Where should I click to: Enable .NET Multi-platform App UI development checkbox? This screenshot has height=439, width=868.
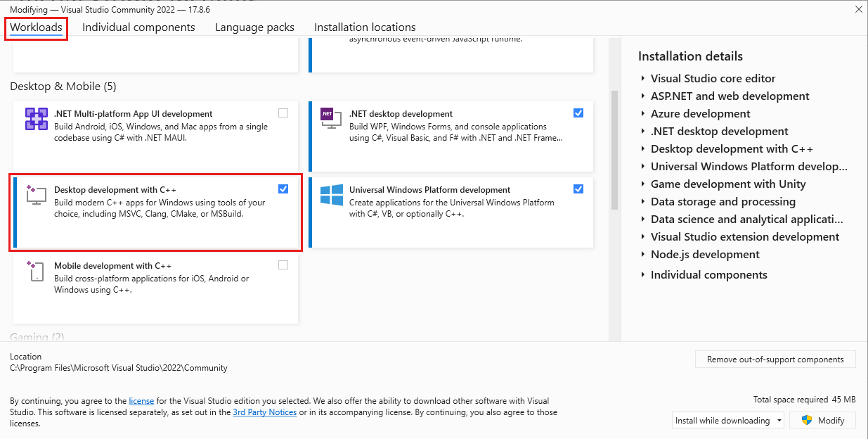point(283,113)
